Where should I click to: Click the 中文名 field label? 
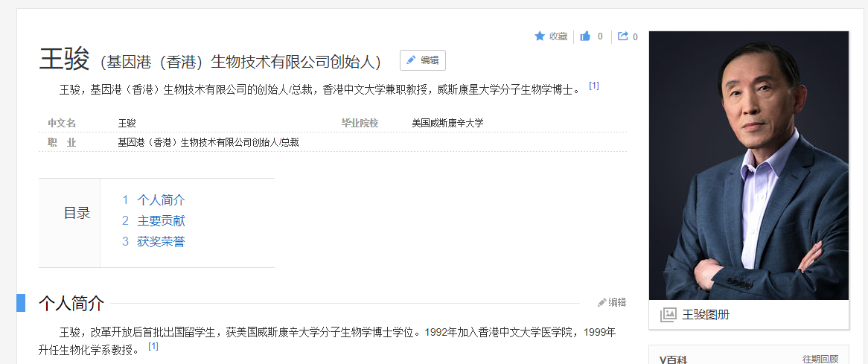[62, 123]
